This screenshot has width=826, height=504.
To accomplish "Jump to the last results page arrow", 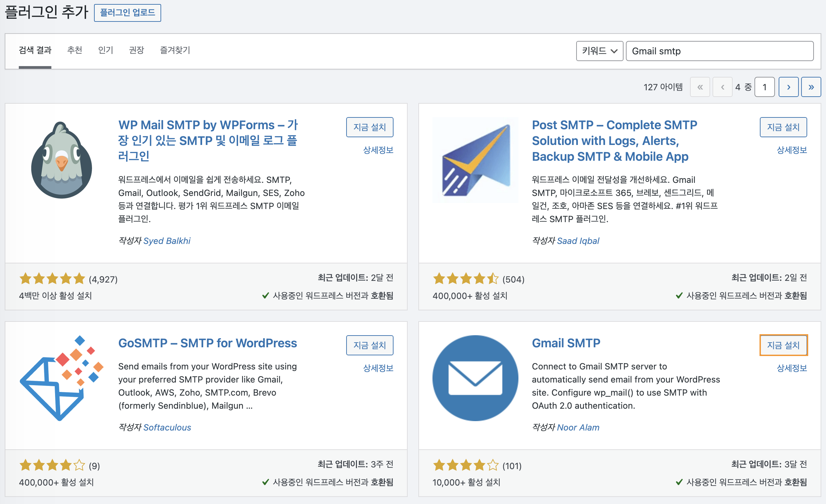I will 811,87.
